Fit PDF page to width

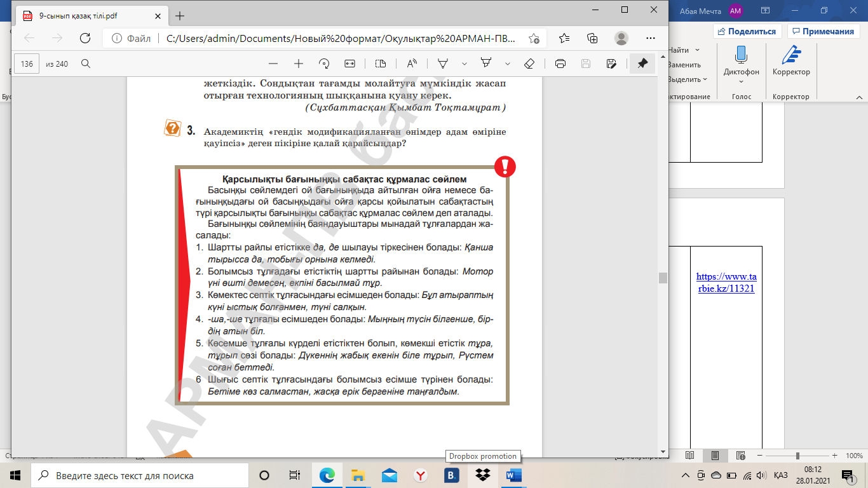click(349, 64)
